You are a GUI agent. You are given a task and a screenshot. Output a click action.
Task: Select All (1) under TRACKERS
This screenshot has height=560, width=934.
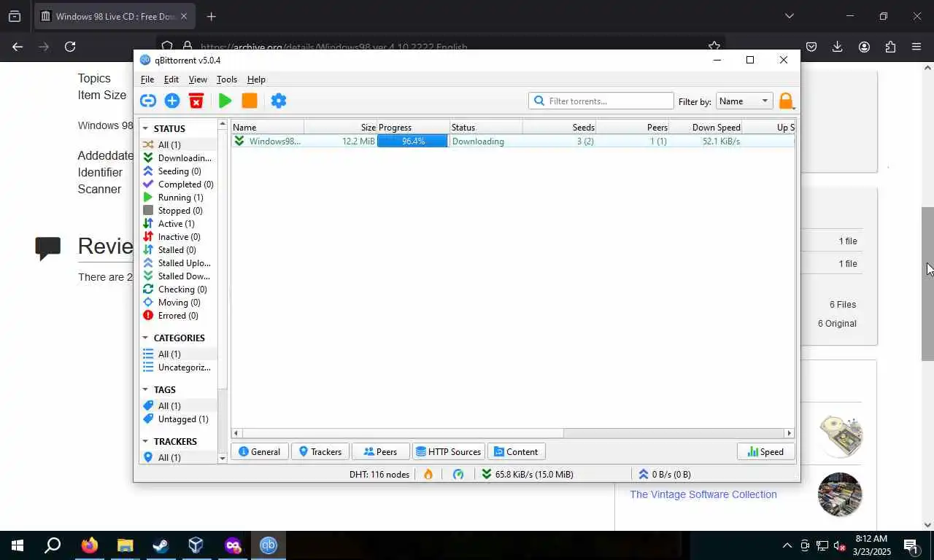[178, 457]
